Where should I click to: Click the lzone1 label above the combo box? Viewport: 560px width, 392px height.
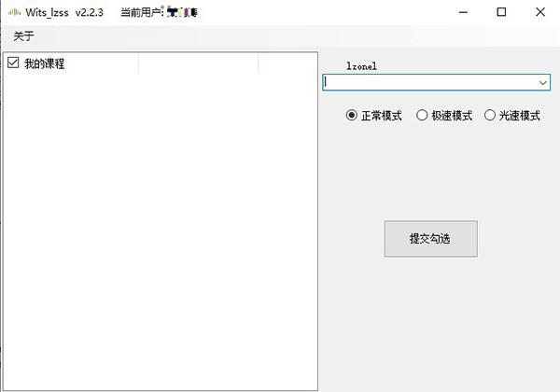pos(360,66)
